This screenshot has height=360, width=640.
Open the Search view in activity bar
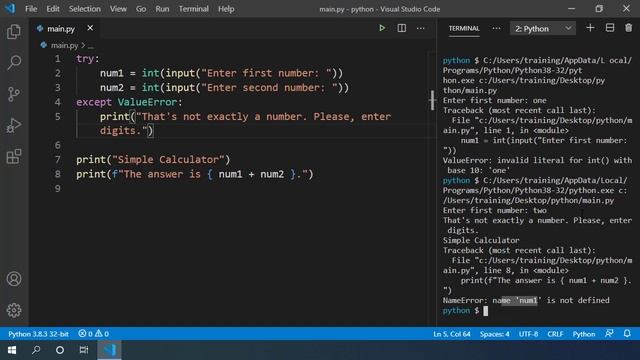click(14, 62)
